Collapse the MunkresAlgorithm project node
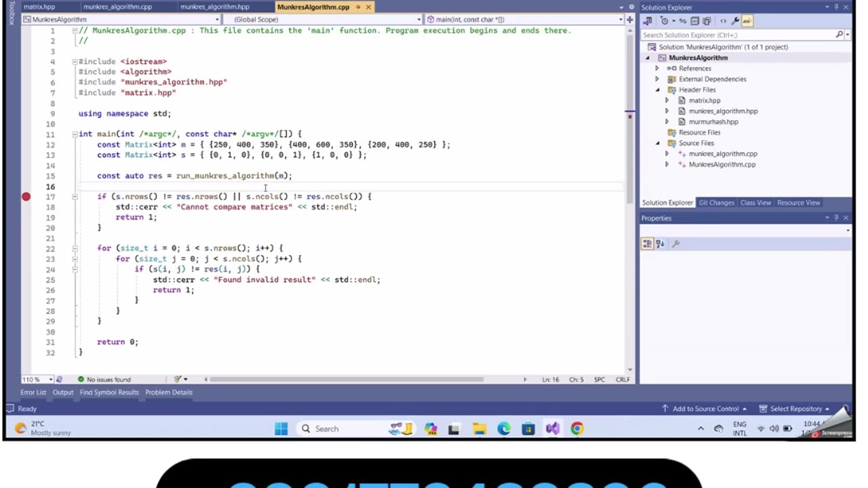Screen dimensions: 868x488 (x=648, y=58)
